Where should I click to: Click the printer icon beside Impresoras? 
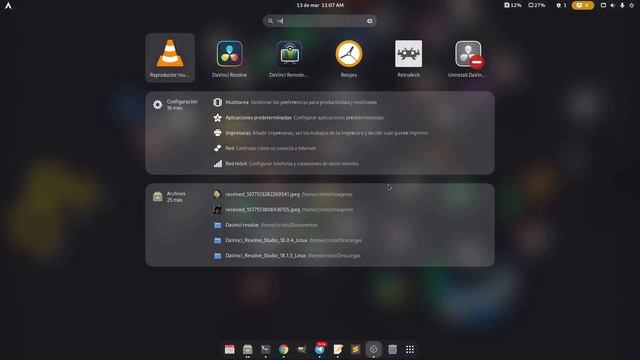tap(218, 133)
